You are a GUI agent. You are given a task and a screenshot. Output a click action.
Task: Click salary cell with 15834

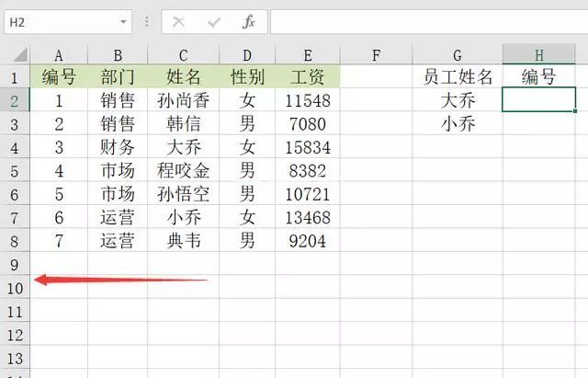pyautogui.click(x=307, y=147)
